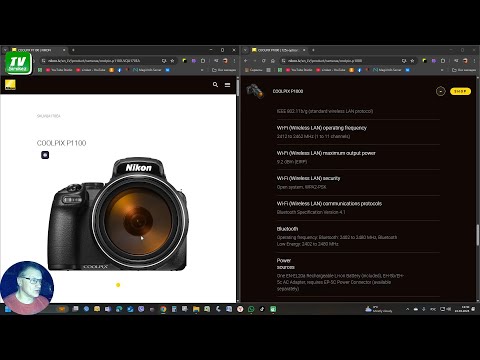This screenshot has width=480, height=360.
Task: Bookmark left page with the star icon
Action: coord(172,61)
